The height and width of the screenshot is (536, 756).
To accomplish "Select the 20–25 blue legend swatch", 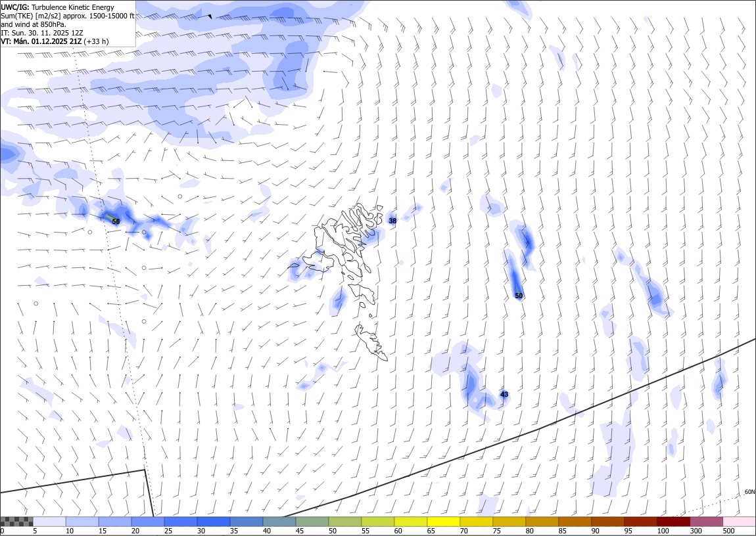I will (148, 522).
